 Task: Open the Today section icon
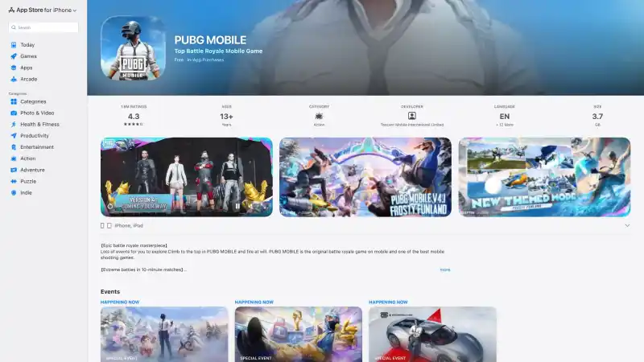14,45
